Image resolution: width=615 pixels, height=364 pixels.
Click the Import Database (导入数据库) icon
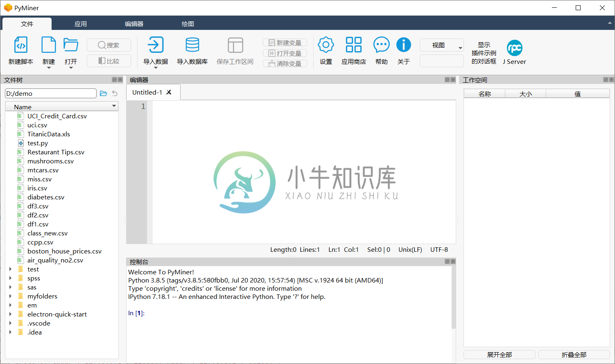(192, 45)
